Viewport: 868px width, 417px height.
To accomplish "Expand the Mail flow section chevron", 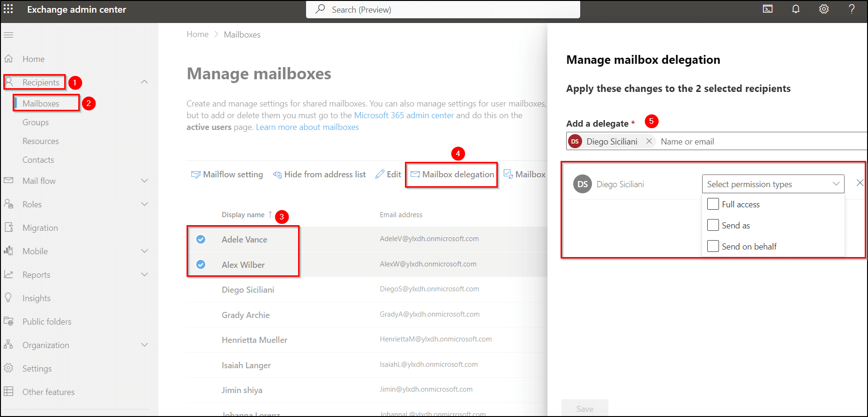I will pos(144,181).
